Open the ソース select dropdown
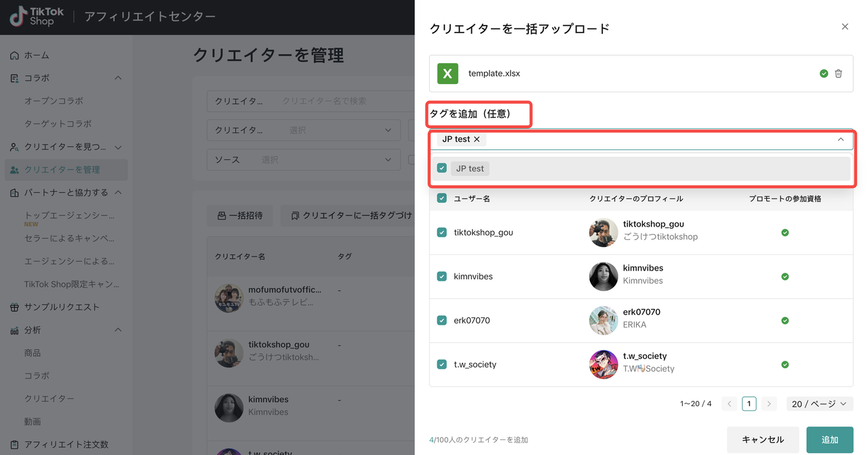The image size is (868, 455). pos(303,160)
